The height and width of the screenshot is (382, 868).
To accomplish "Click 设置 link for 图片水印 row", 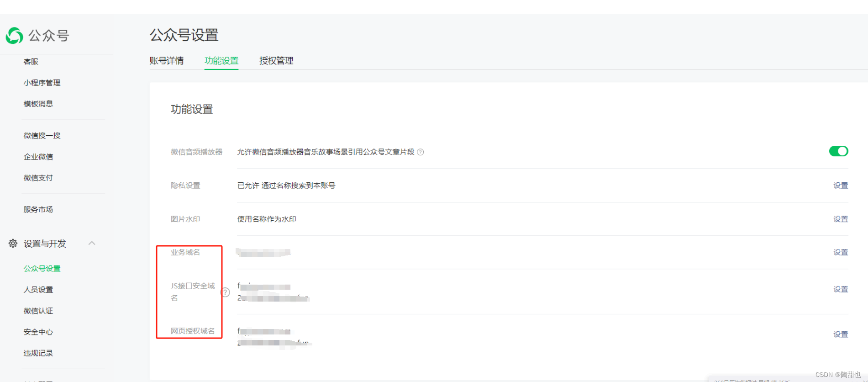I will (x=841, y=219).
